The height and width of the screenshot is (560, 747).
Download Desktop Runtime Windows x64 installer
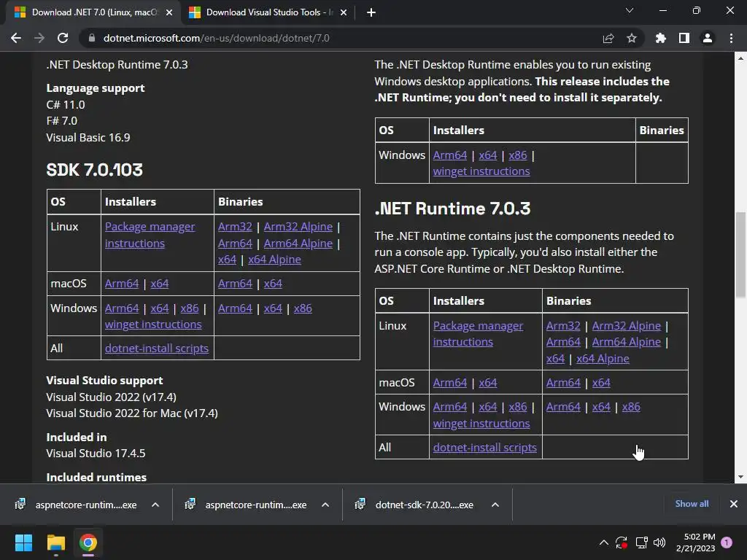tap(488, 155)
